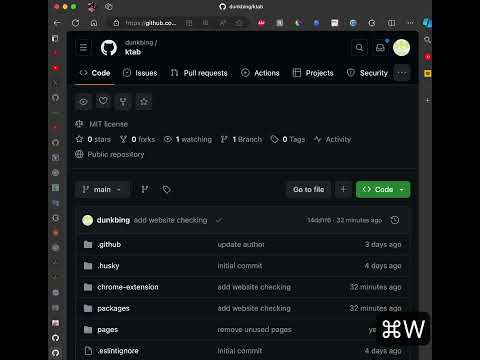Image resolution: width=480 pixels, height=360 pixels.
Task: View the 0 forks link
Action: coord(138,139)
